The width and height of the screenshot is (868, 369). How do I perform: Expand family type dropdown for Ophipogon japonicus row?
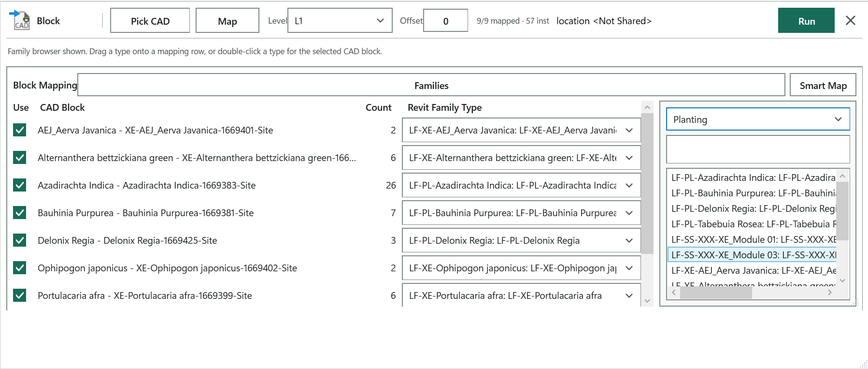pos(629,268)
